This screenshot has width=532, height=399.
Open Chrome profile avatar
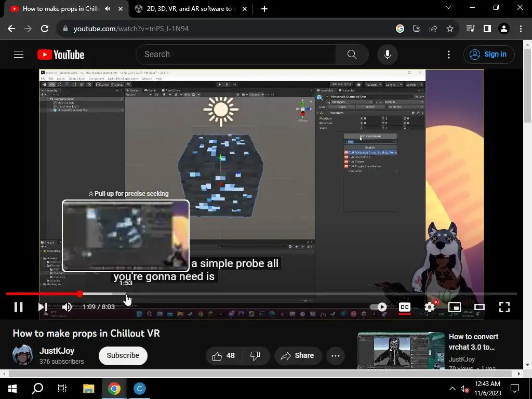503,29
